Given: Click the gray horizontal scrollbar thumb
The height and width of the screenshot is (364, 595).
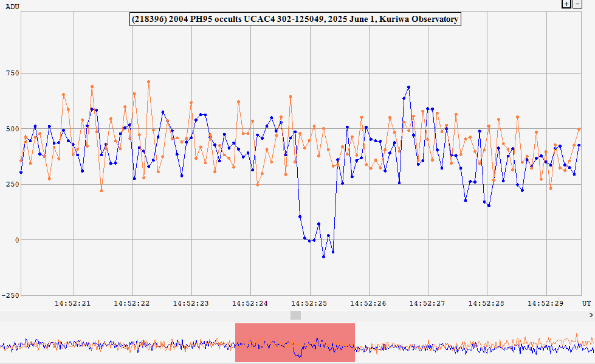Looking at the screenshot, I should click(x=295, y=315).
